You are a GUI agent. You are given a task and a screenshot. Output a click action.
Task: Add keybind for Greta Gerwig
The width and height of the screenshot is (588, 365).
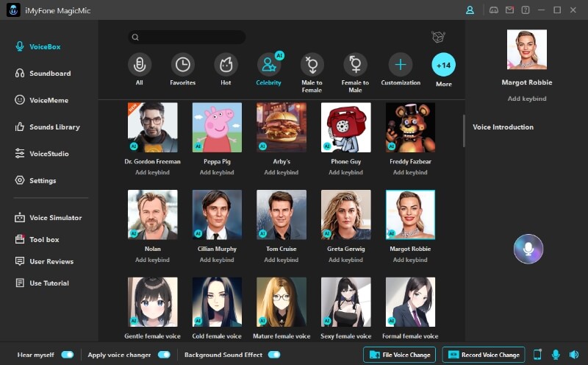[345, 260]
